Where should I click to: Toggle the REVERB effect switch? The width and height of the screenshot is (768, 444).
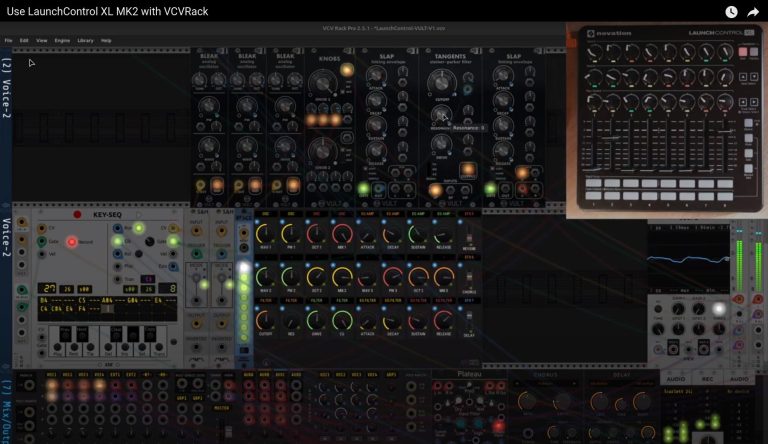[469, 237]
